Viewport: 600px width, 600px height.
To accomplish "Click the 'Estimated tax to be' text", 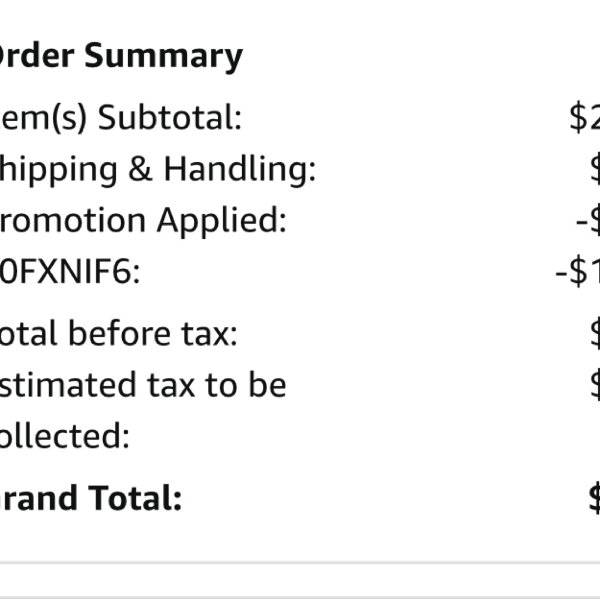I will (x=143, y=385).
